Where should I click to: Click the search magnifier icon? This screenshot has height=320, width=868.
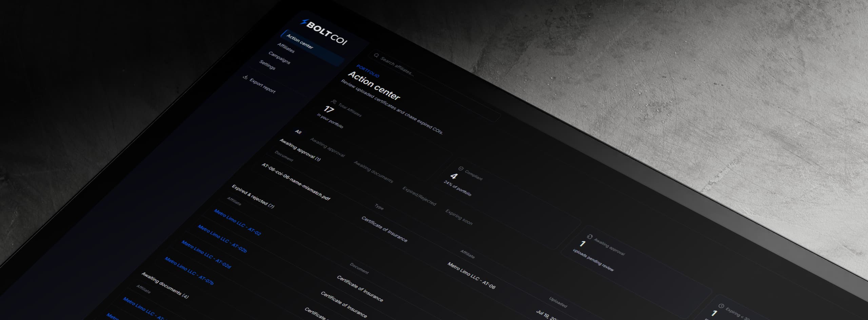[x=376, y=56]
